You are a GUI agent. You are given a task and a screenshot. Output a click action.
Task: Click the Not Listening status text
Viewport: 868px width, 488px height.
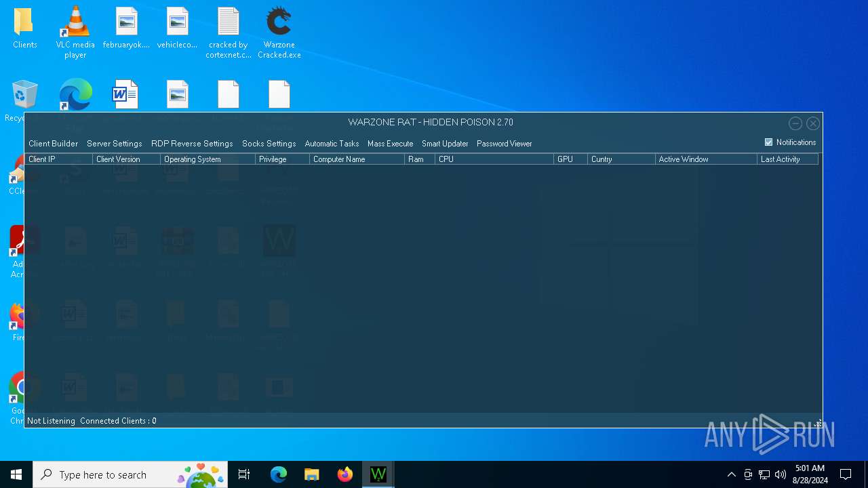[51, 421]
